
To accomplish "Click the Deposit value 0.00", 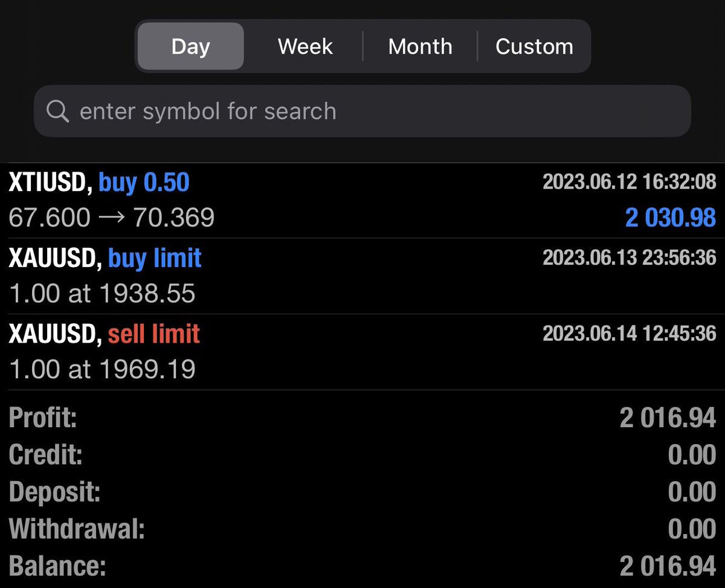I will pyautogui.click(x=692, y=493).
